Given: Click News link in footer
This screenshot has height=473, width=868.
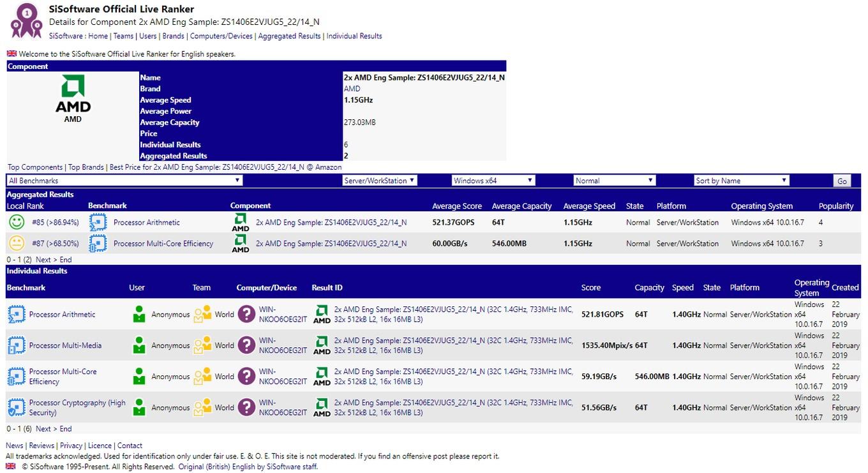Looking at the screenshot, I should 15,446.
